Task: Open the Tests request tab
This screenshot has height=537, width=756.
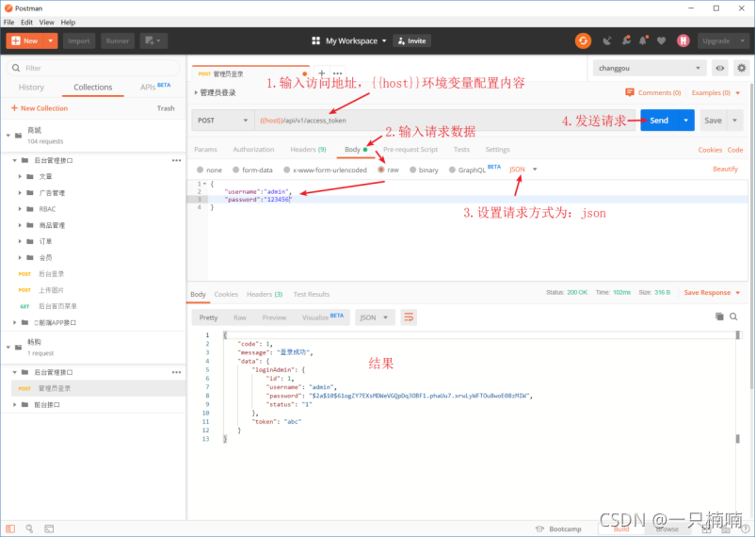Action: click(x=461, y=150)
